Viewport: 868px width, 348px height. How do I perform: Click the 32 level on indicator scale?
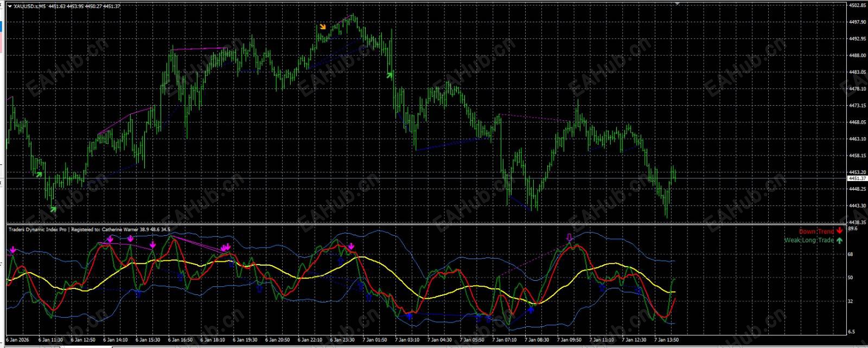click(851, 301)
